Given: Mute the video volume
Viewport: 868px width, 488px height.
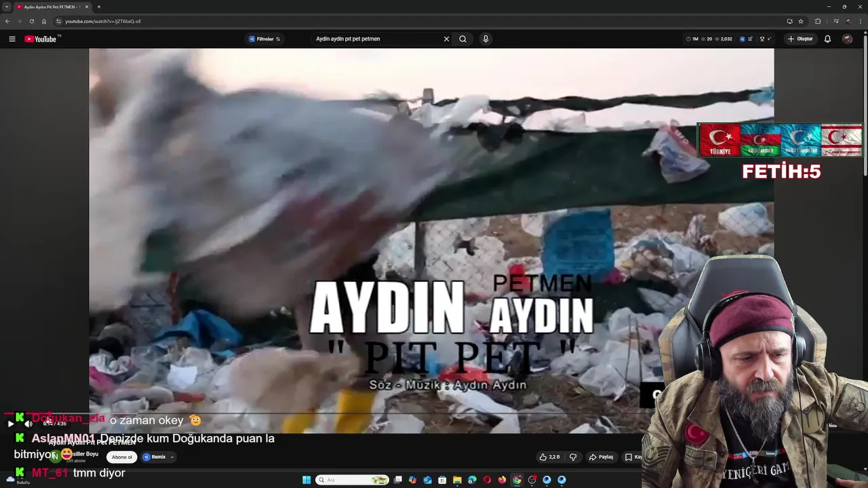Looking at the screenshot, I should 28,424.
